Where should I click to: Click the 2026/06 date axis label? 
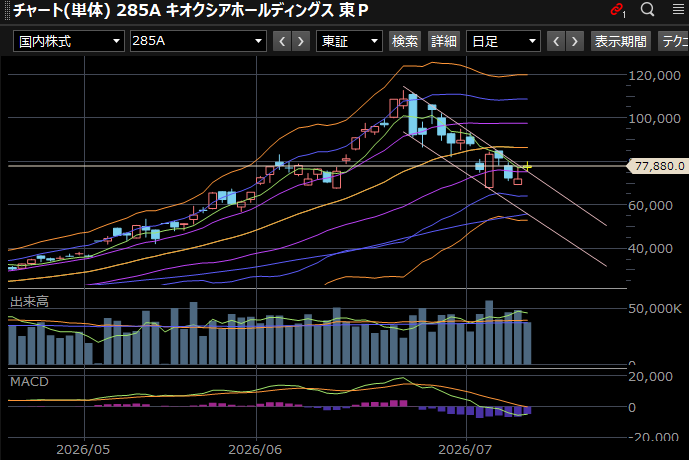tap(255, 449)
